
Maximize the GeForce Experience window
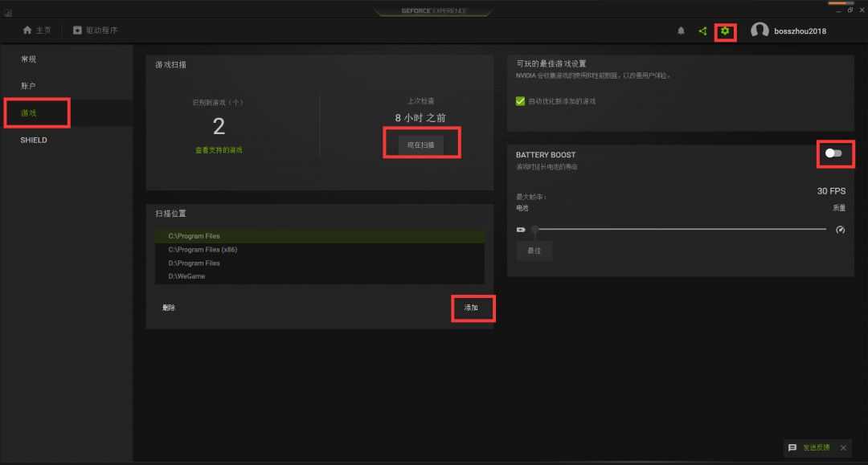(850, 10)
